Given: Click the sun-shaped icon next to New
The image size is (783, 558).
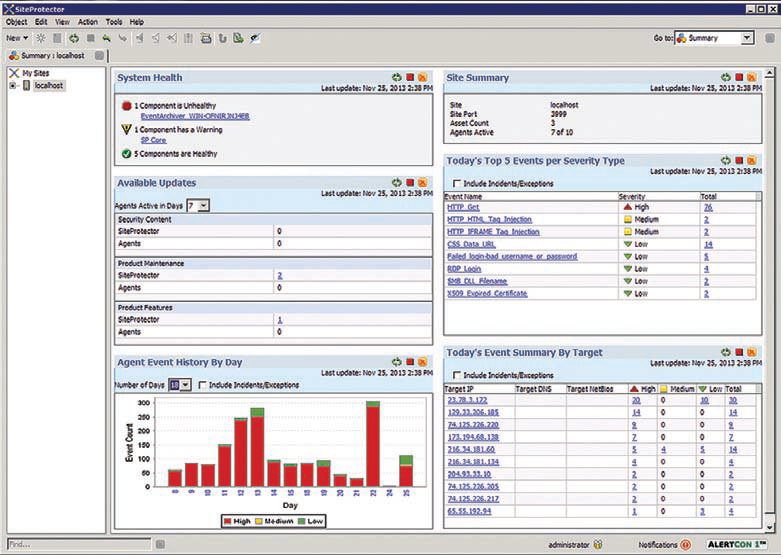Looking at the screenshot, I should coord(41,38).
